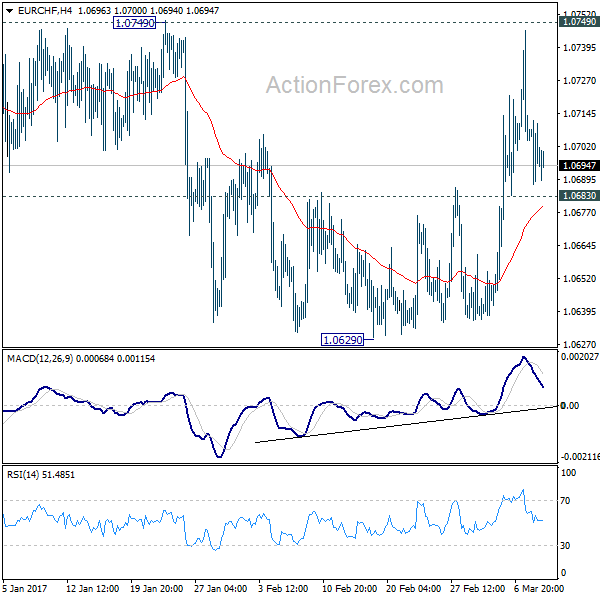The width and height of the screenshot is (600, 600).
Task: Click the 1.06645 price scale value
Action: [x=579, y=245]
